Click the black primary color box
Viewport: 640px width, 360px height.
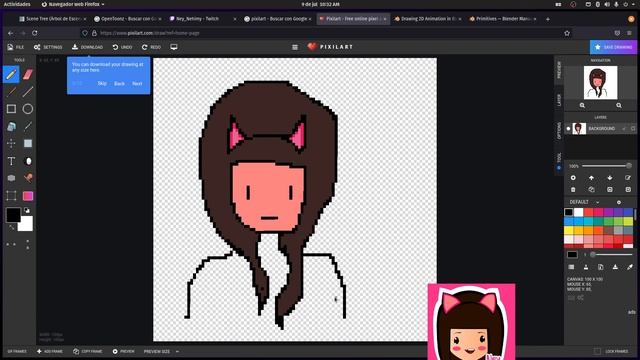coord(13,215)
